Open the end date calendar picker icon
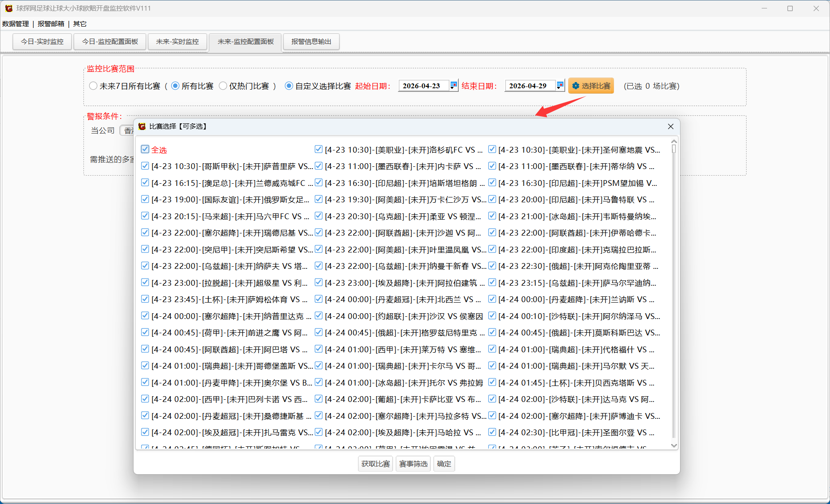The image size is (830, 504). (560, 86)
